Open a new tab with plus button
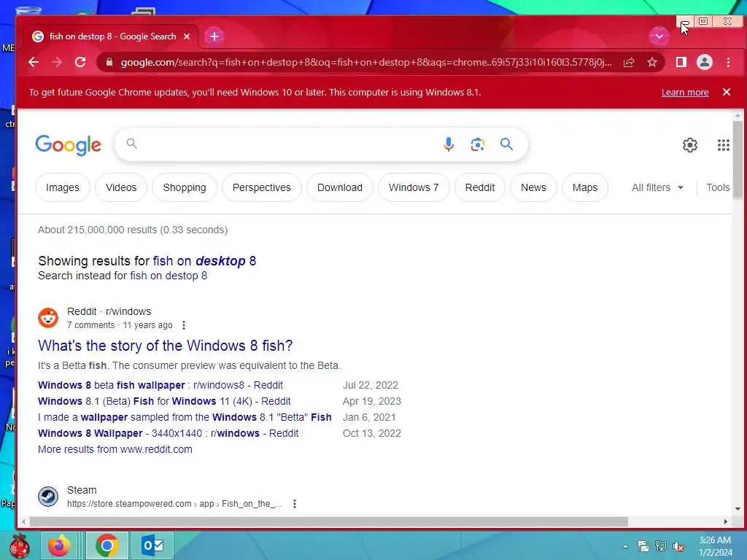Screen dimensions: 747x560 (214, 36)
